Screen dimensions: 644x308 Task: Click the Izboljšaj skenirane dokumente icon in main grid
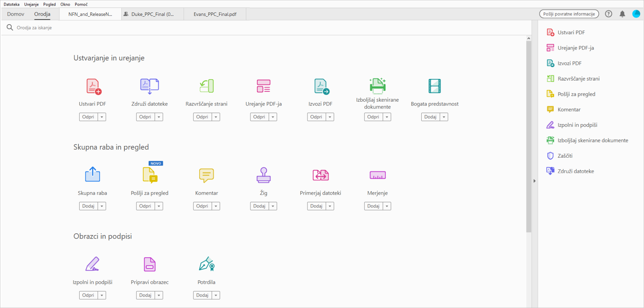378,86
